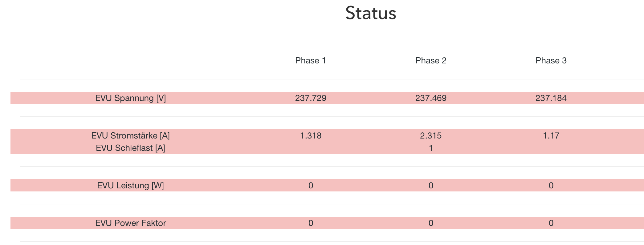This screenshot has height=245, width=644.
Task: Click the EVU Stromstärke [A] row label
Action: [131, 136]
